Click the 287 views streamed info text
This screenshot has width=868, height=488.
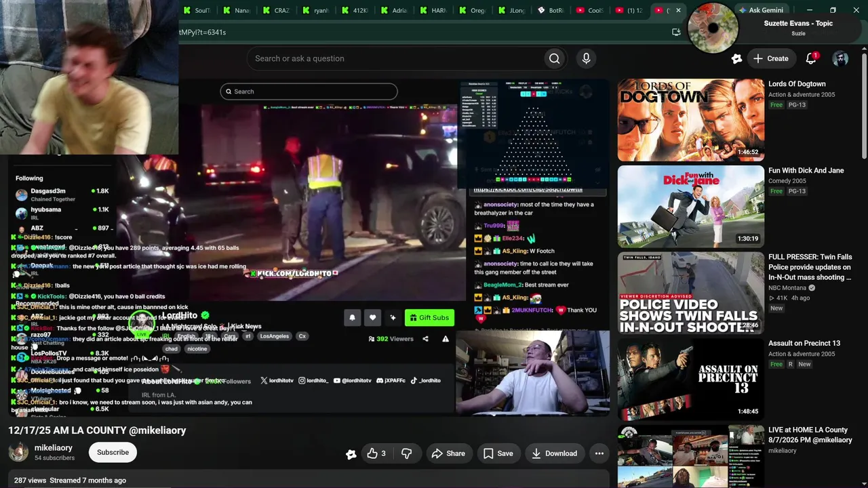(70, 481)
